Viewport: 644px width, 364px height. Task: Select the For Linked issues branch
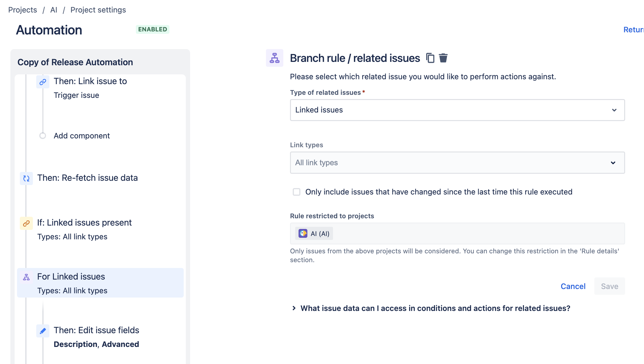[100, 283]
